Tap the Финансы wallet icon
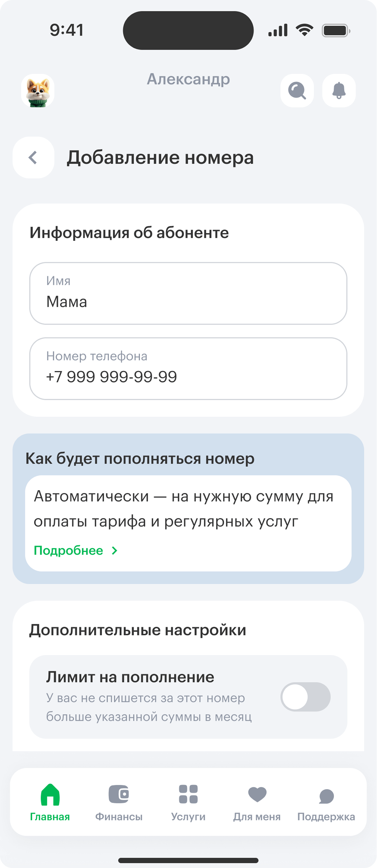The image size is (377, 868). click(x=119, y=794)
